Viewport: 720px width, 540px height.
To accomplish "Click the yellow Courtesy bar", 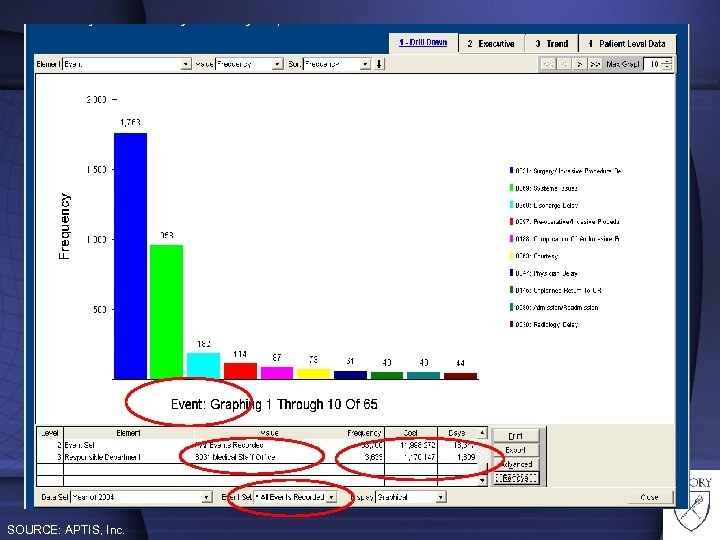I will (x=313, y=374).
